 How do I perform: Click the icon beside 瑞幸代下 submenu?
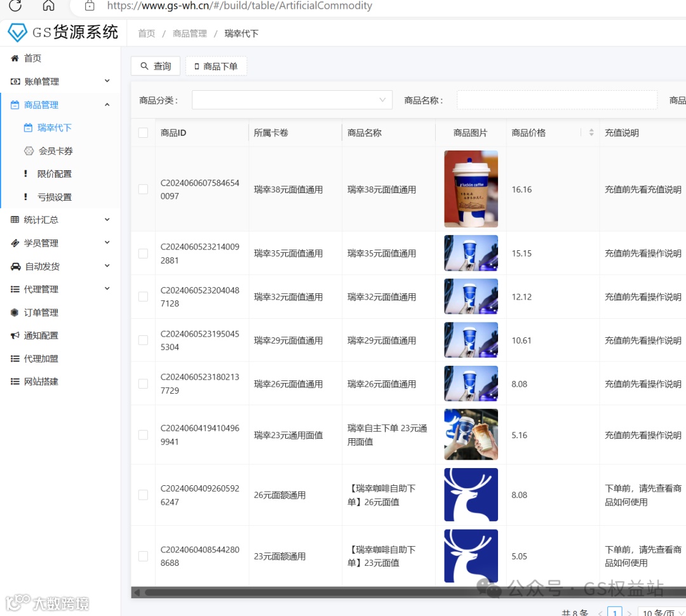pos(28,128)
